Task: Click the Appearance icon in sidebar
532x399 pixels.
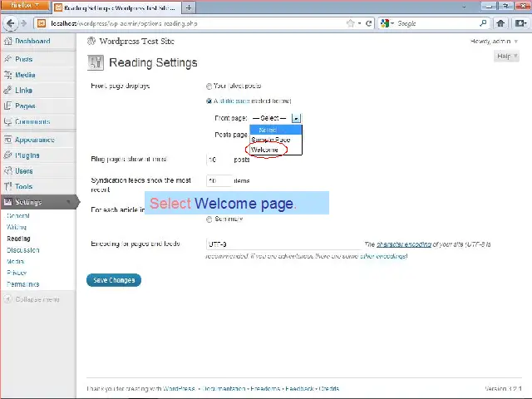Action: (x=7, y=140)
